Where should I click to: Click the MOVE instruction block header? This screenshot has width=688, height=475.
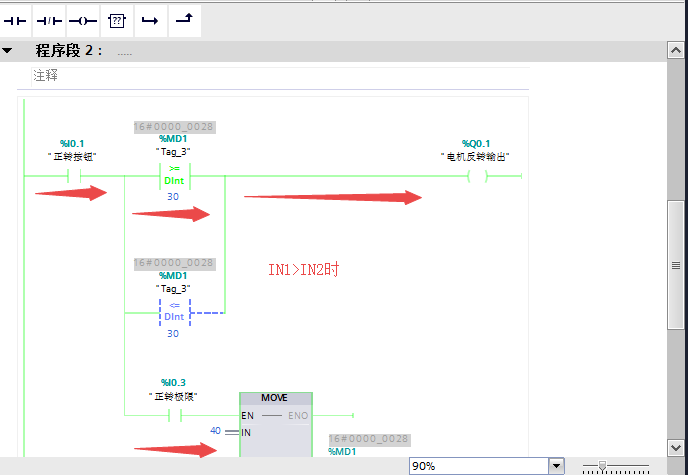[x=275, y=398]
